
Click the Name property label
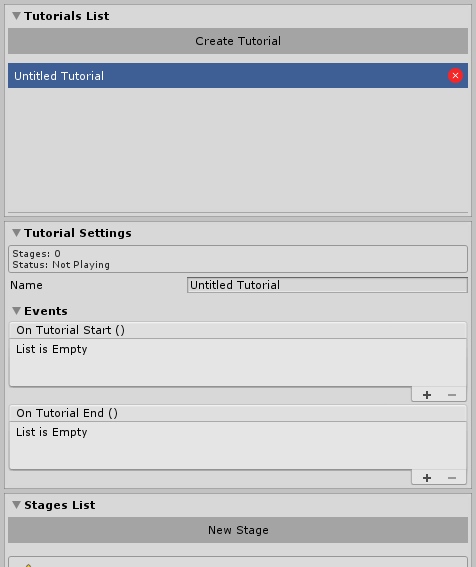point(26,285)
